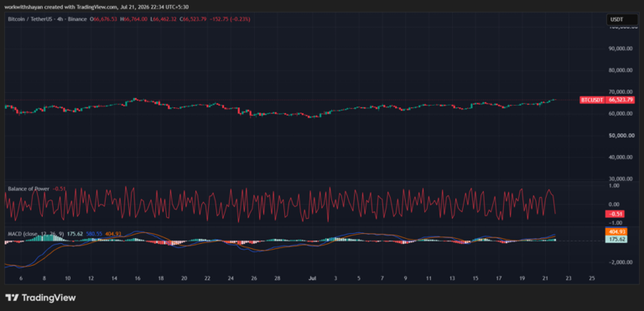Click the low value L66,462.32
The height and width of the screenshot is (311, 644).
coord(164,19)
